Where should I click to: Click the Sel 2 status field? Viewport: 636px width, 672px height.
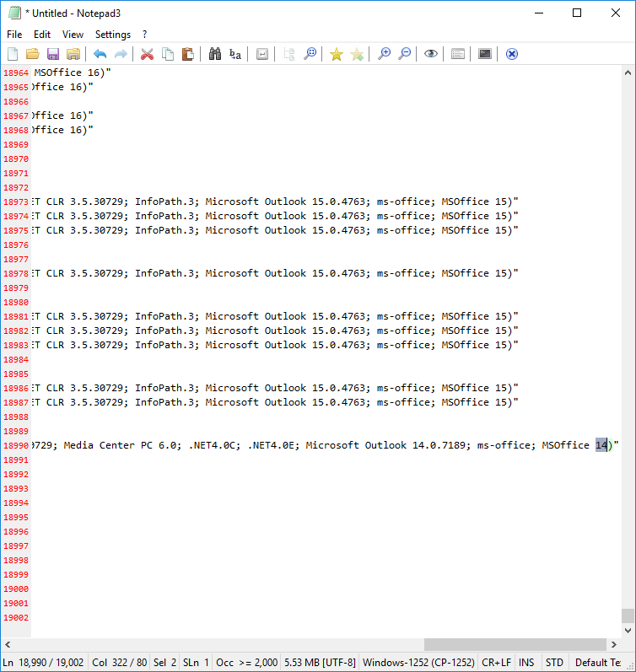[x=164, y=663]
